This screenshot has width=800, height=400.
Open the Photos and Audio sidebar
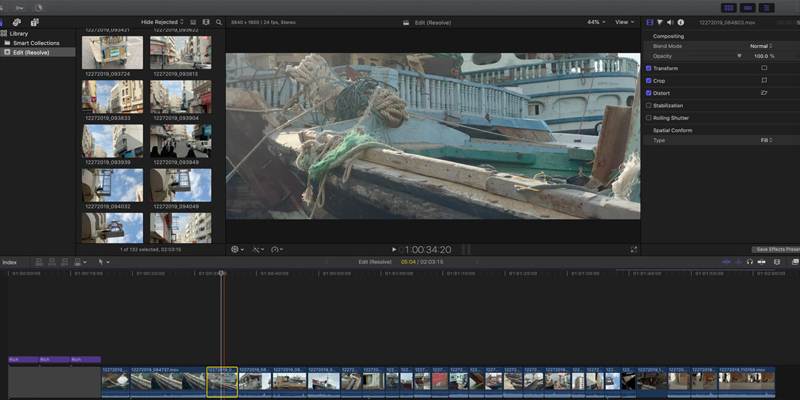[x=16, y=22]
